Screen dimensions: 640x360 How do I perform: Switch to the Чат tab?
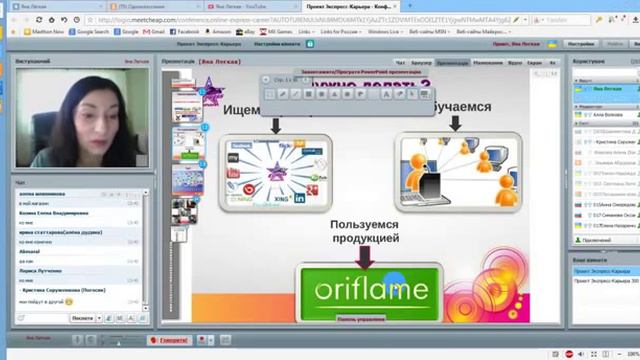400,62
